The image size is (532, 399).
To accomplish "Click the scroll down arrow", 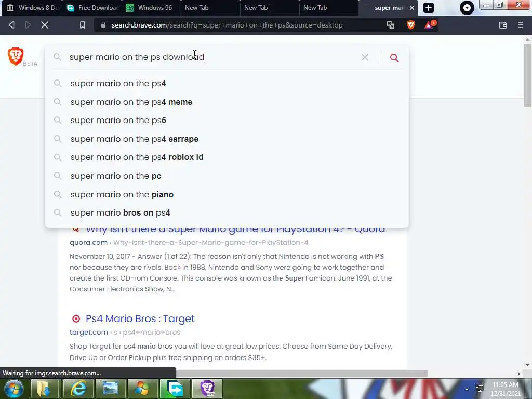I will [528, 365].
